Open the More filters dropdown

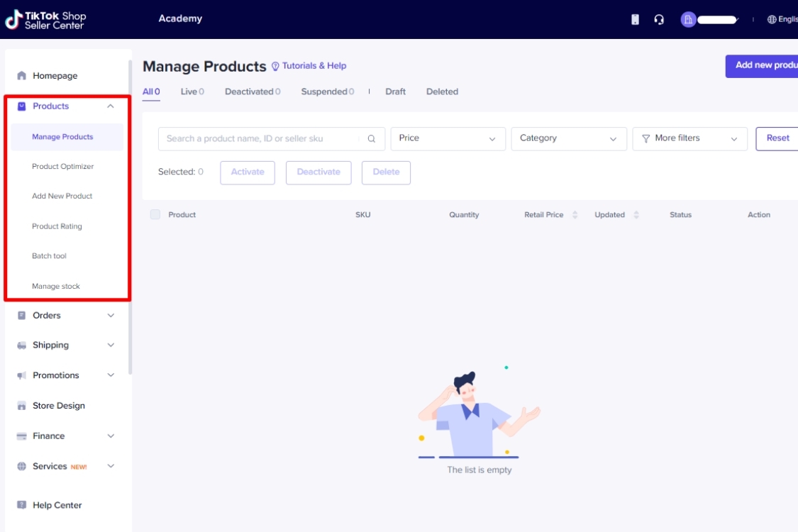(x=689, y=138)
